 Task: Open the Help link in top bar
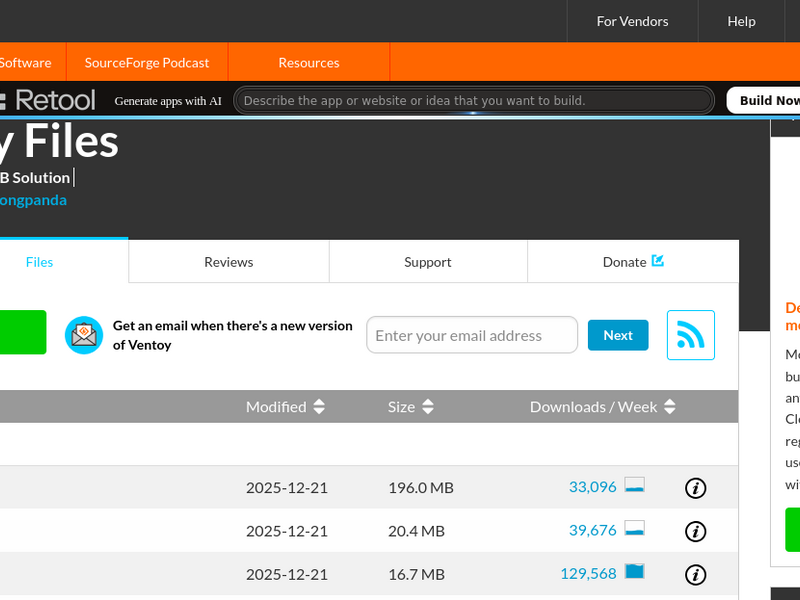(741, 21)
